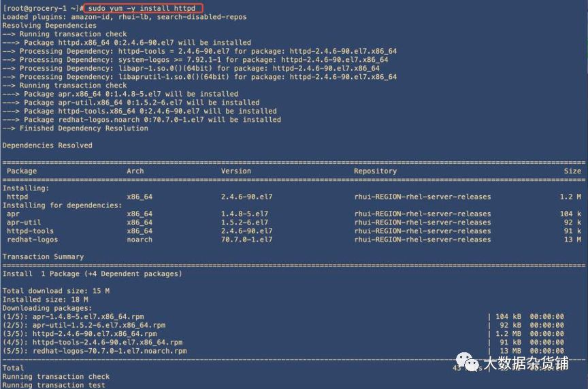Click the redhat-logos dependency package name
The width and height of the screenshot is (588, 389).
click(32, 239)
